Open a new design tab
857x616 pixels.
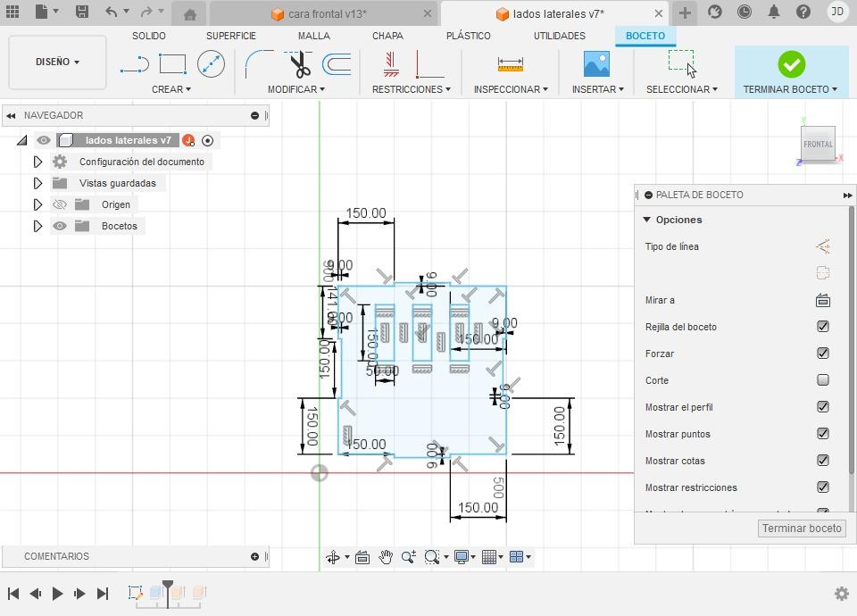tap(685, 12)
